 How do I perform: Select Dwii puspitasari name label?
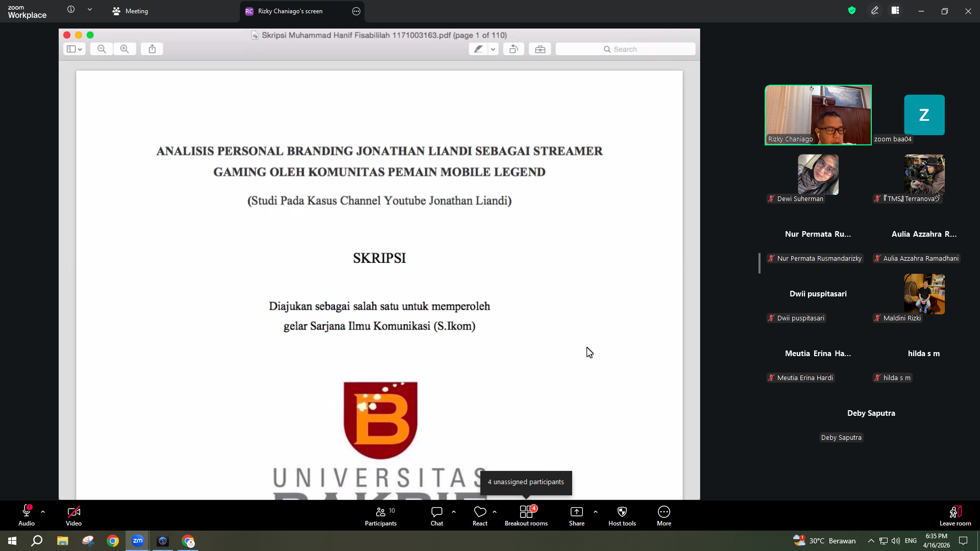tap(796, 318)
